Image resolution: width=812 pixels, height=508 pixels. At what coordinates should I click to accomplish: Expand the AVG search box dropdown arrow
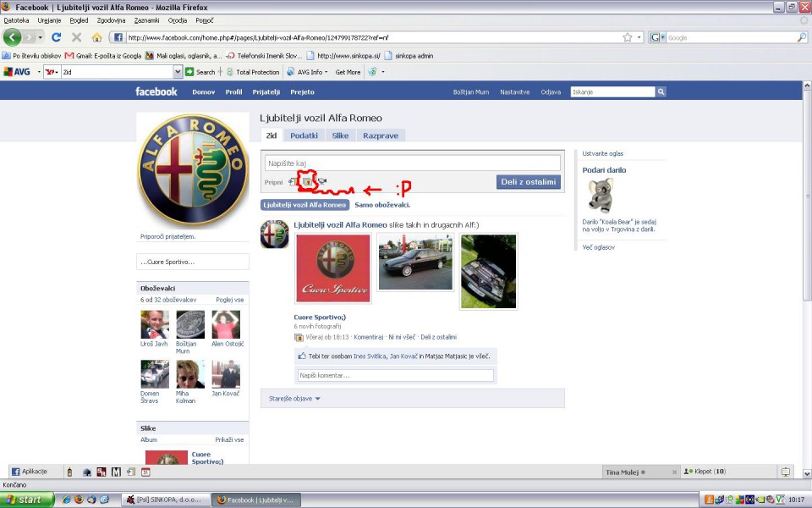click(x=178, y=72)
